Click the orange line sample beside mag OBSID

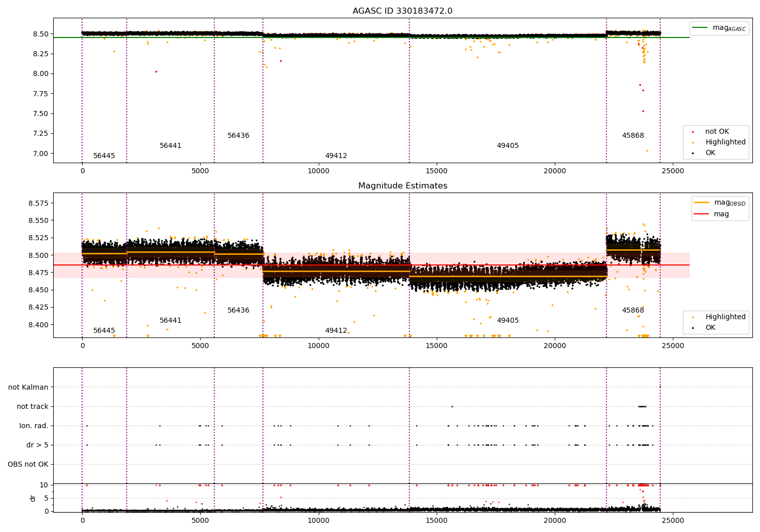702,203
